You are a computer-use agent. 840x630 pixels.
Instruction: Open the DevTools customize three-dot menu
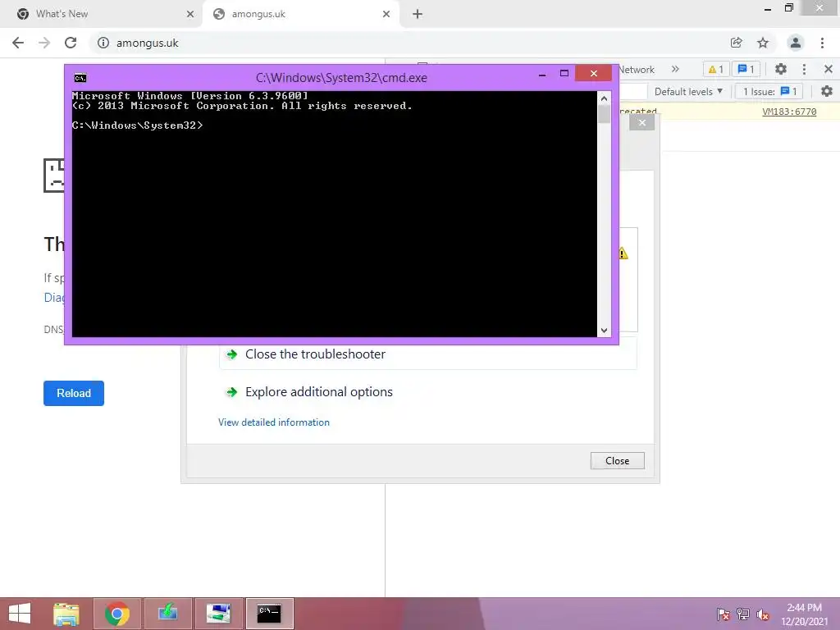[x=804, y=69]
